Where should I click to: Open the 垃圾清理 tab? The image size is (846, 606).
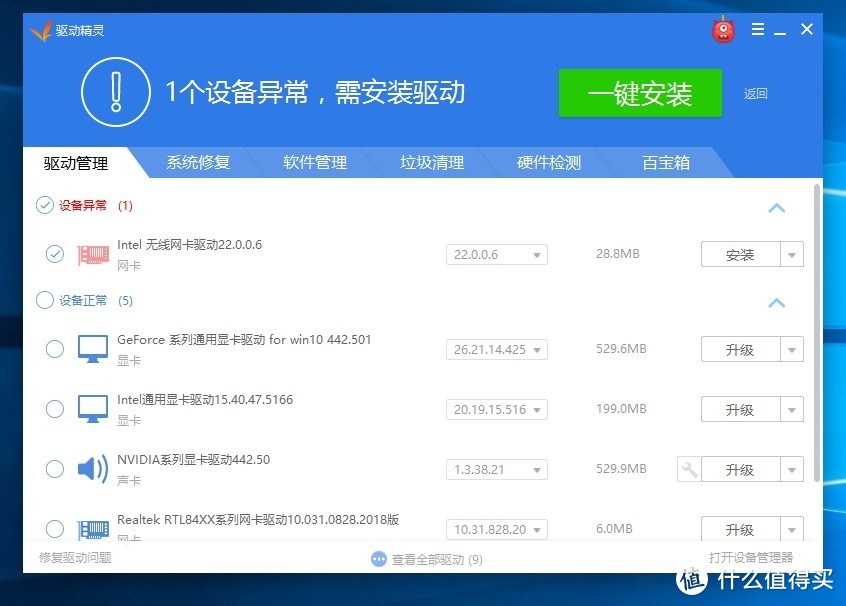(430, 162)
